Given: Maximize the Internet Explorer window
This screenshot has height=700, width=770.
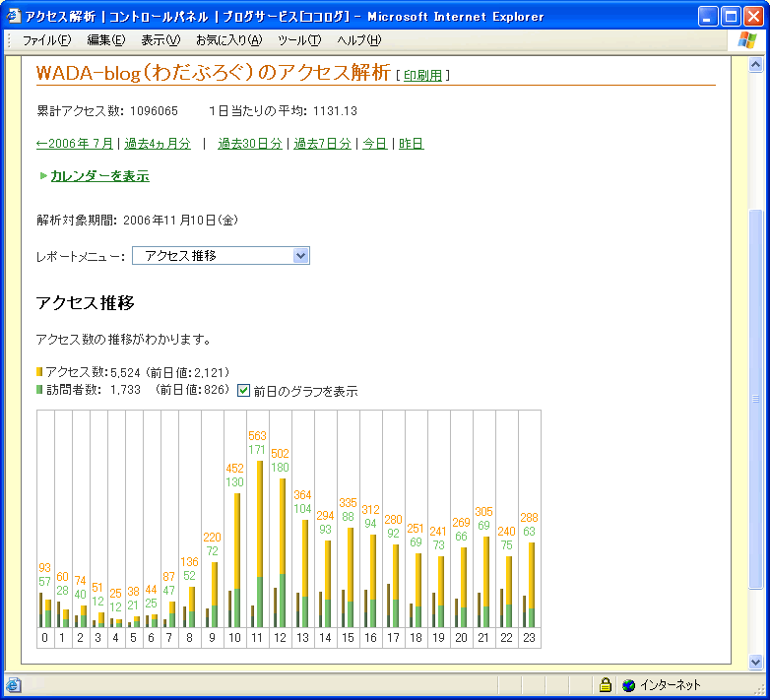Looking at the screenshot, I should (x=731, y=17).
